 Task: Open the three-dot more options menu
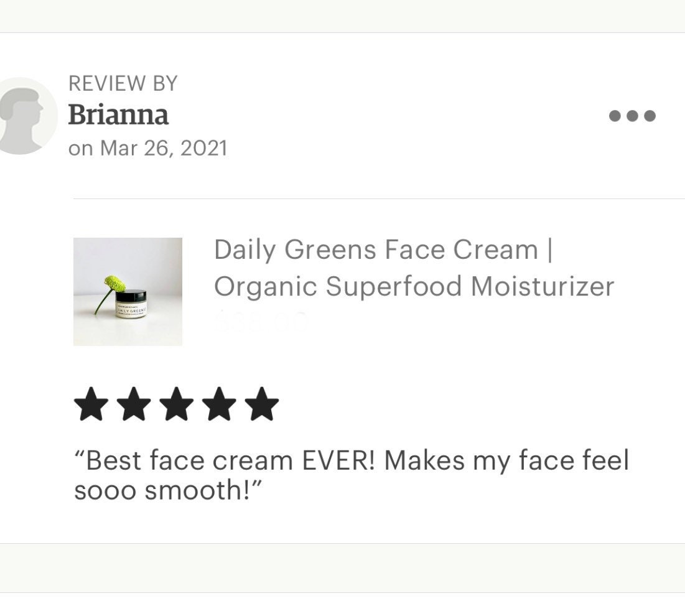point(632,116)
